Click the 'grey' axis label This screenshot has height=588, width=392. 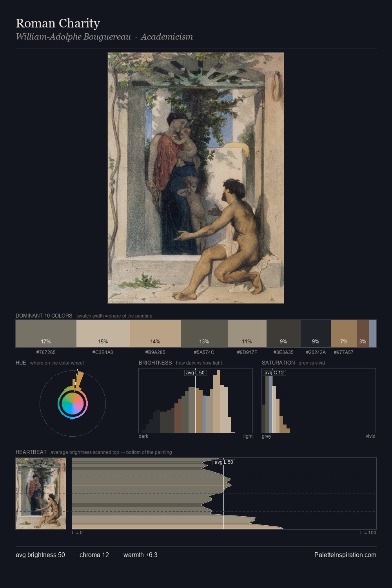pyautogui.click(x=267, y=436)
